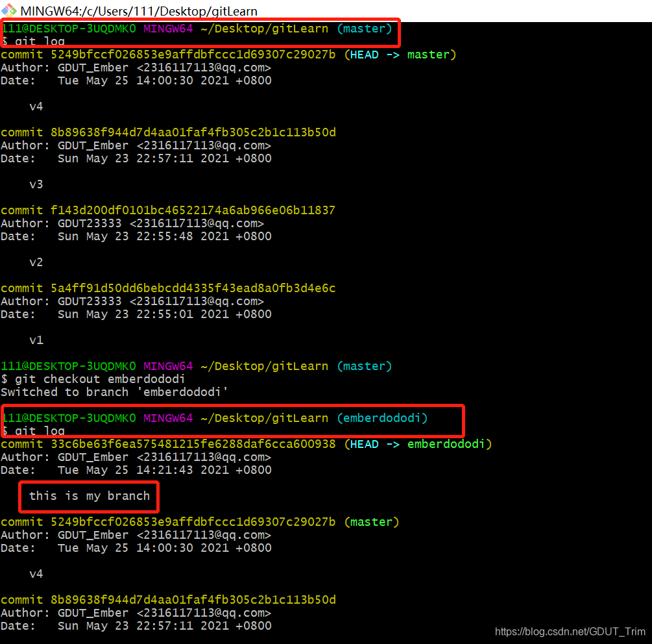Click the '(emberdododi)' branch name in prompt

pyautogui.click(x=382, y=417)
